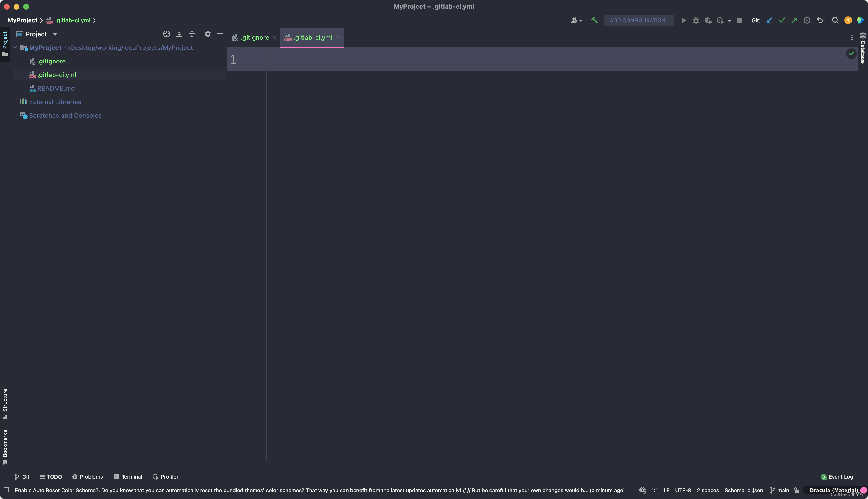868x499 pixels.
Task: Open the Event Log
Action: click(837, 477)
